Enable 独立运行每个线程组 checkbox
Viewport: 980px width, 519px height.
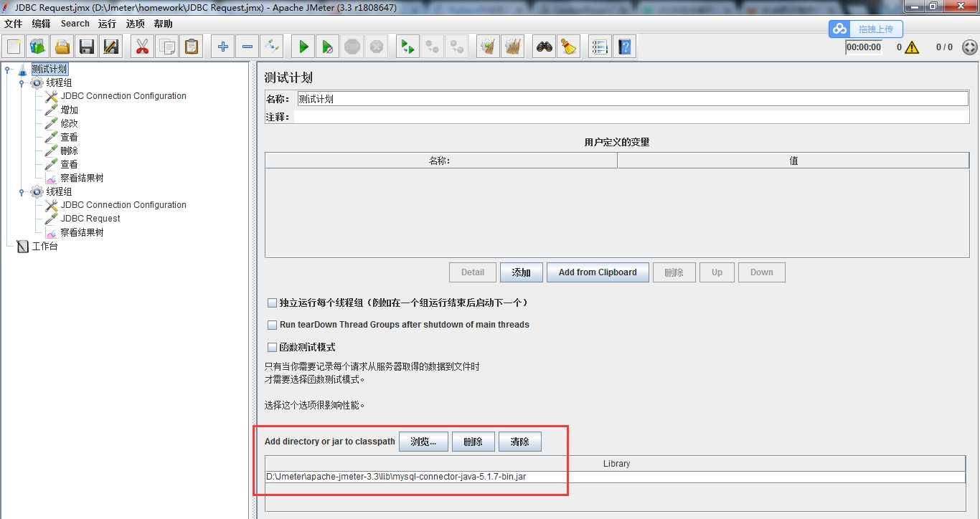272,303
